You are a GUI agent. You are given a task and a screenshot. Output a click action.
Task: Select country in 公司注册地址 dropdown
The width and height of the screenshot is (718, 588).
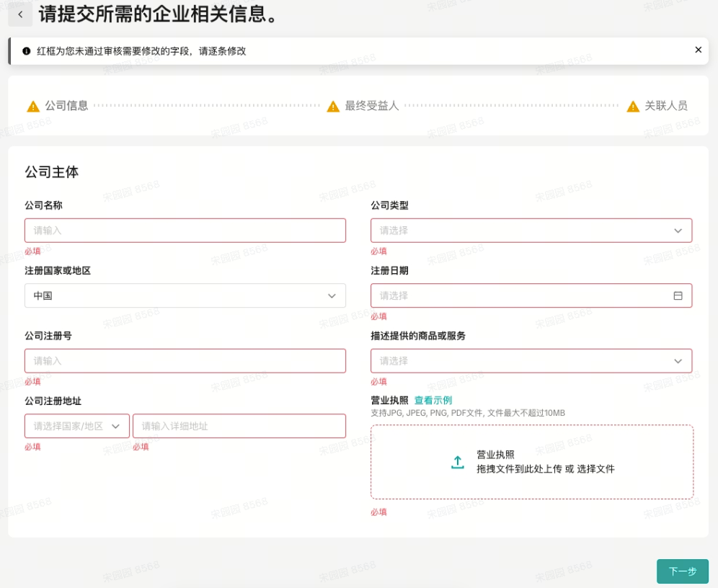77,426
